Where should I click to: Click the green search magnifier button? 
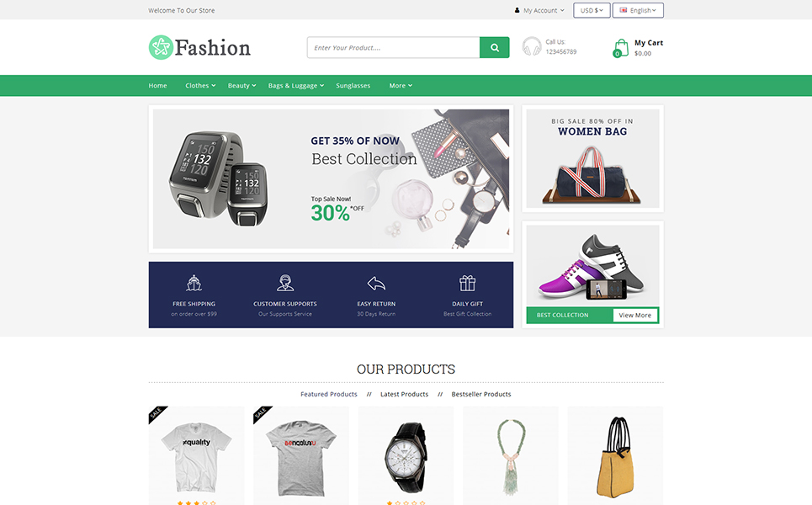tap(494, 48)
